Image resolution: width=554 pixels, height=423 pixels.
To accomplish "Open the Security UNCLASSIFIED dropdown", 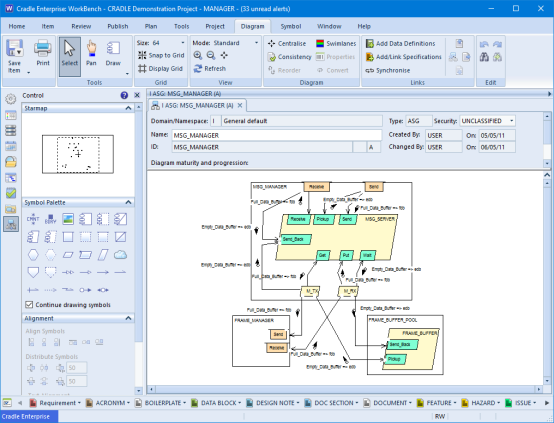I will pyautogui.click(x=511, y=121).
